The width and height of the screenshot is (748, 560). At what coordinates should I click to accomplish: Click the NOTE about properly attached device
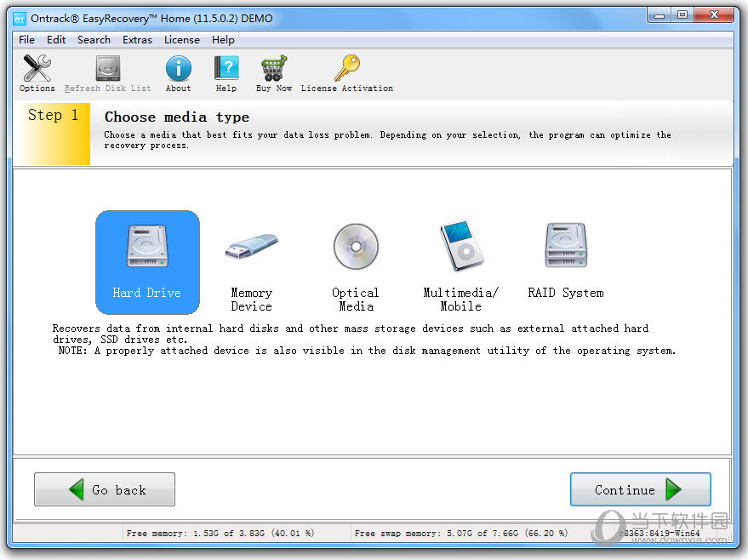[x=367, y=351]
